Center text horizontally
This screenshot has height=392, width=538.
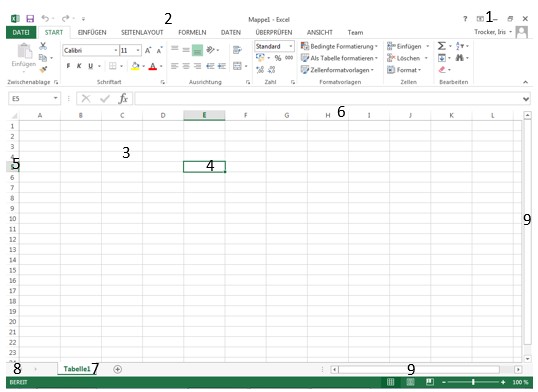point(186,66)
